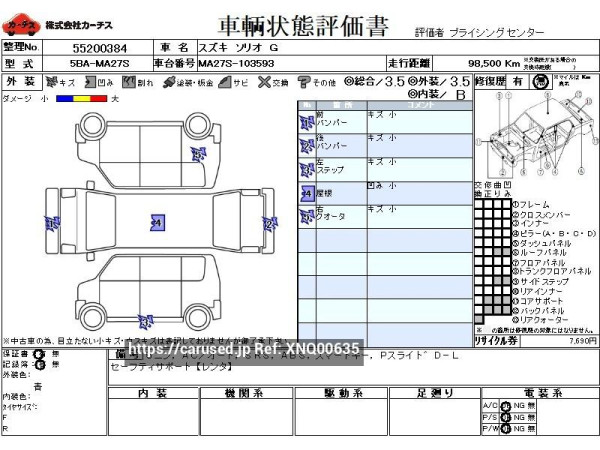
Task: Toggle the A/C status indicator
Action: point(505,404)
